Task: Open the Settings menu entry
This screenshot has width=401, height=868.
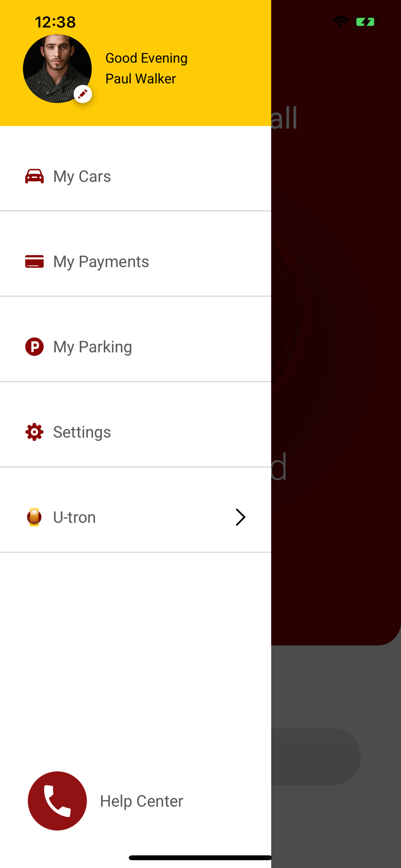Action: [82, 432]
